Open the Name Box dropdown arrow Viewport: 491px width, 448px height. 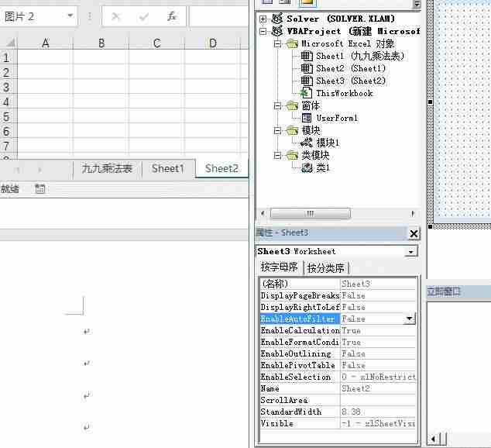70,16
